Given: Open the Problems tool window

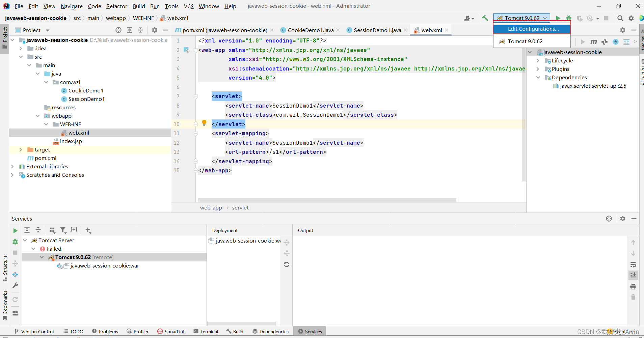Looking at the screenshot, I should coord(105,332).
